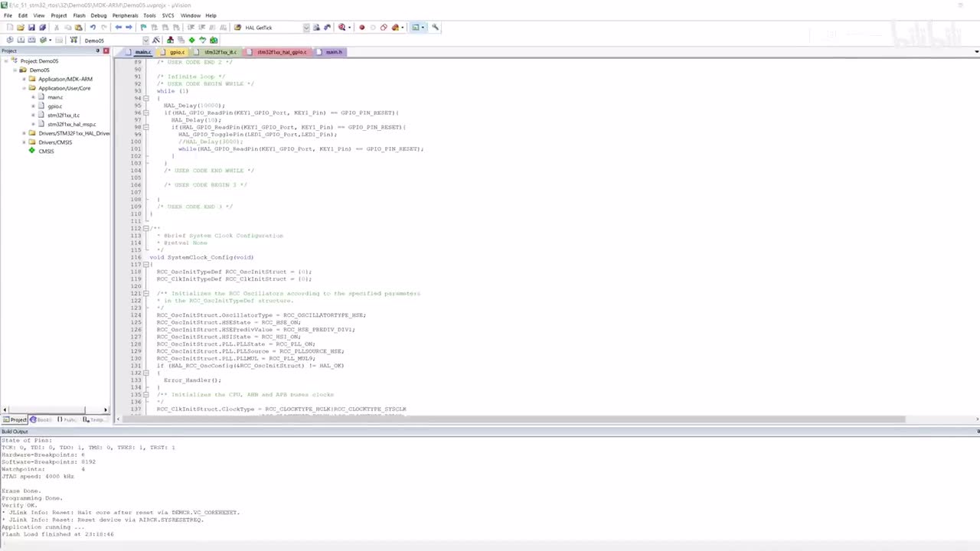
Task: Collapse the code fold at line 117
Action: click(x=145, y=265)
